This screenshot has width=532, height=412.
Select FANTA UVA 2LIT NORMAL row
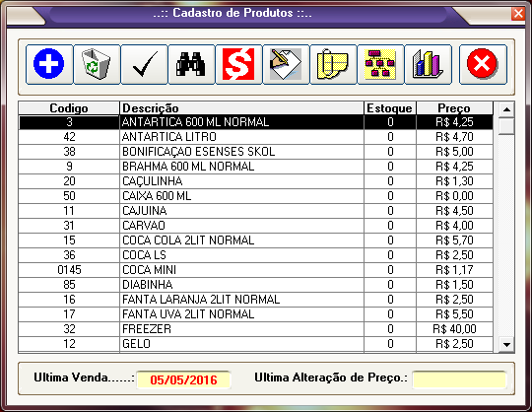(256, 314)
